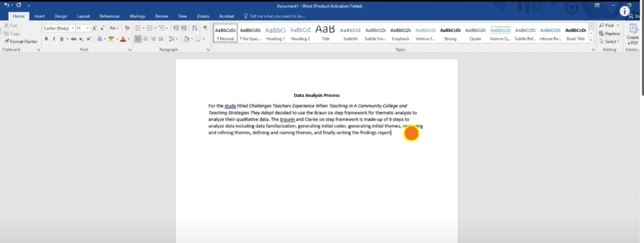Switch to the Review tab
The width and height of the screenshot is (644, 243).
162,16
